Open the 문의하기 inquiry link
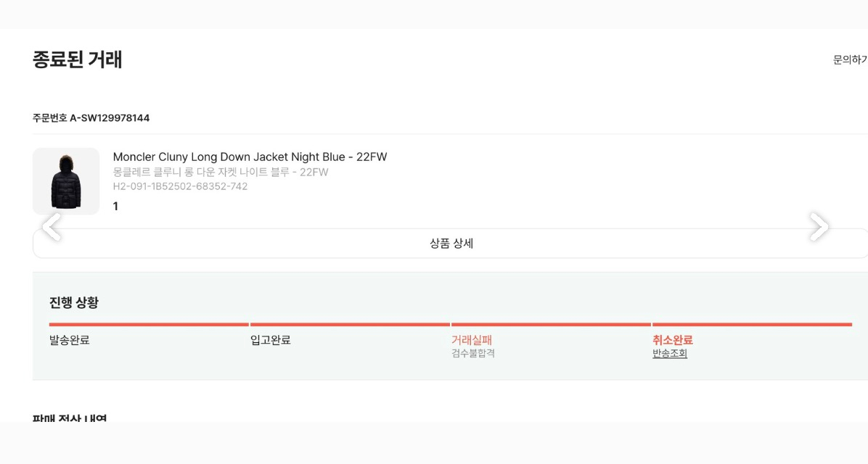Screen dimensions: 868x464 850,60
